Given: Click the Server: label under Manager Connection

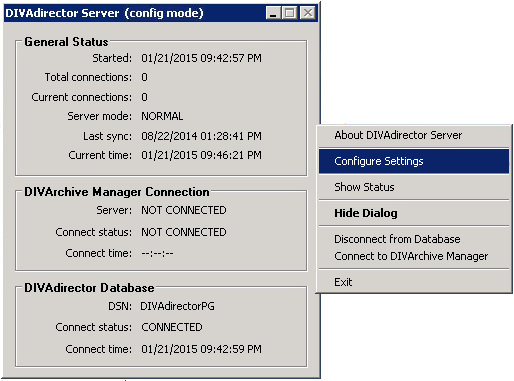Looking at the screenshot, I should click(114, 210).
